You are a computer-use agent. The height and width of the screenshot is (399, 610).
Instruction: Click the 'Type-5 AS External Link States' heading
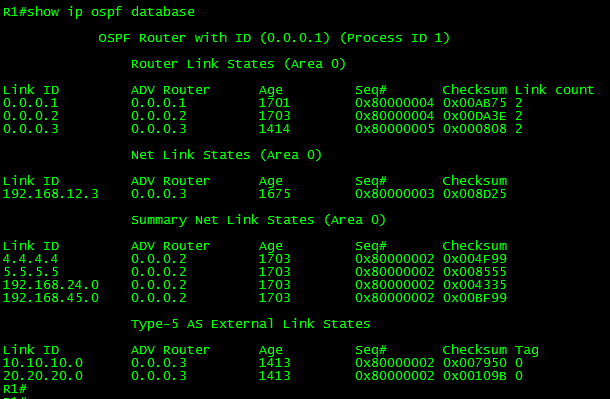(251, 324)
